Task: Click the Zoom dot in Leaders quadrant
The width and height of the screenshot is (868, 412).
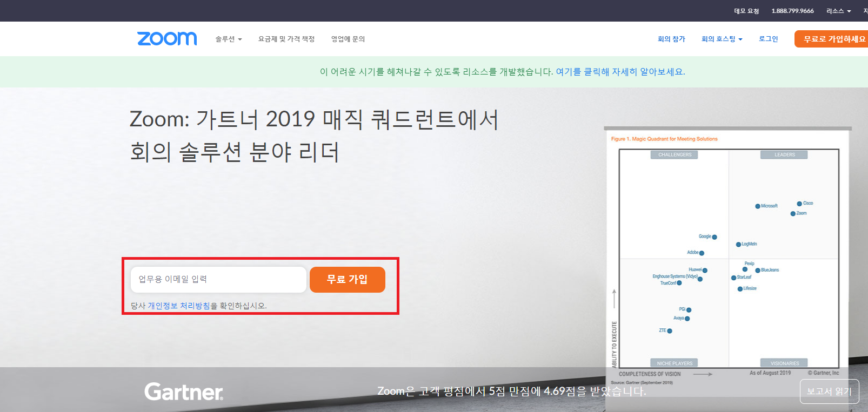Action: tap(793, 214)
